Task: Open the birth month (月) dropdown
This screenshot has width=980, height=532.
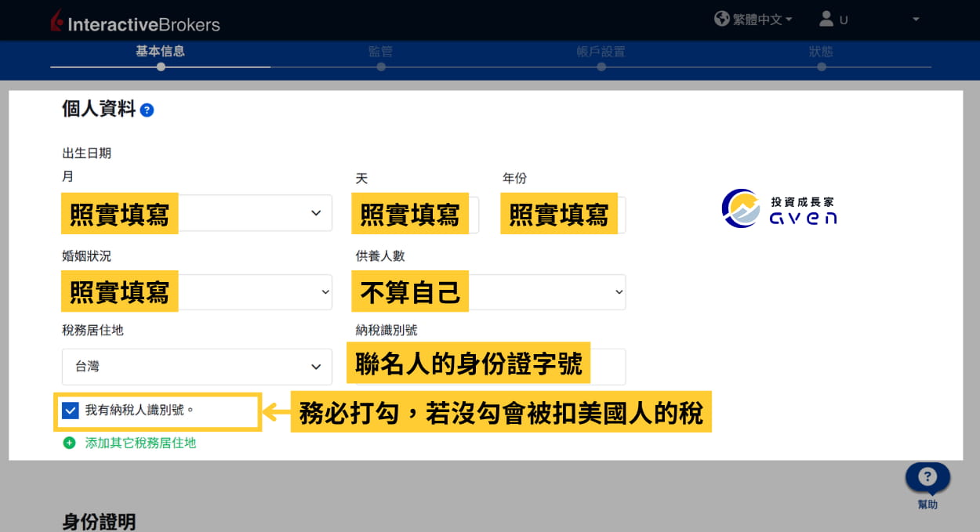Action: pos(198,213)
